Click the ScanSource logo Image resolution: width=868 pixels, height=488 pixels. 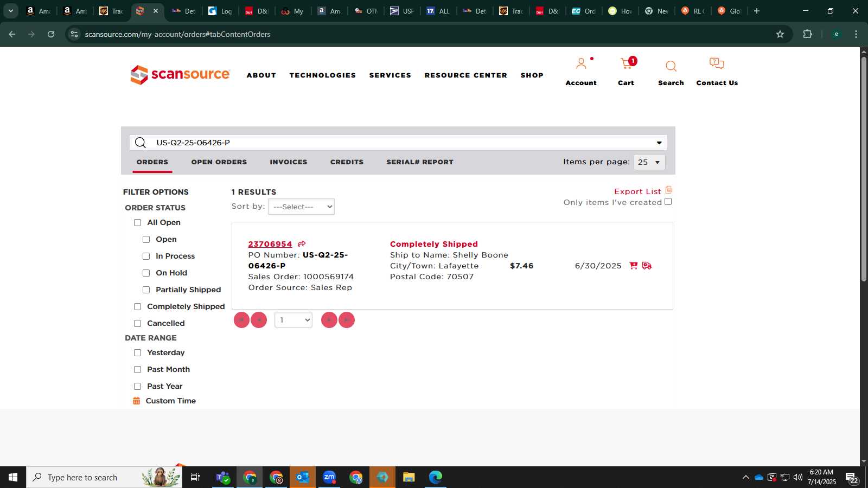180,75
